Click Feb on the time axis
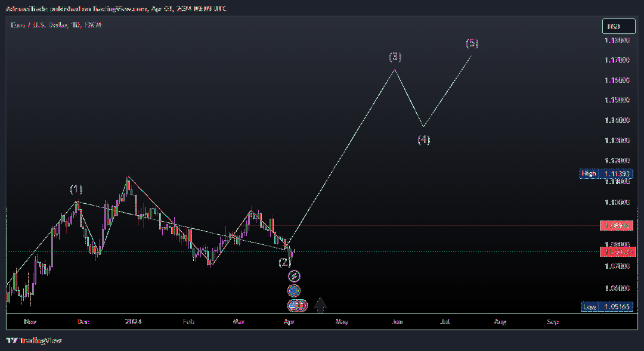This screenshot has width=644, height=351. (x=188, y=322)
